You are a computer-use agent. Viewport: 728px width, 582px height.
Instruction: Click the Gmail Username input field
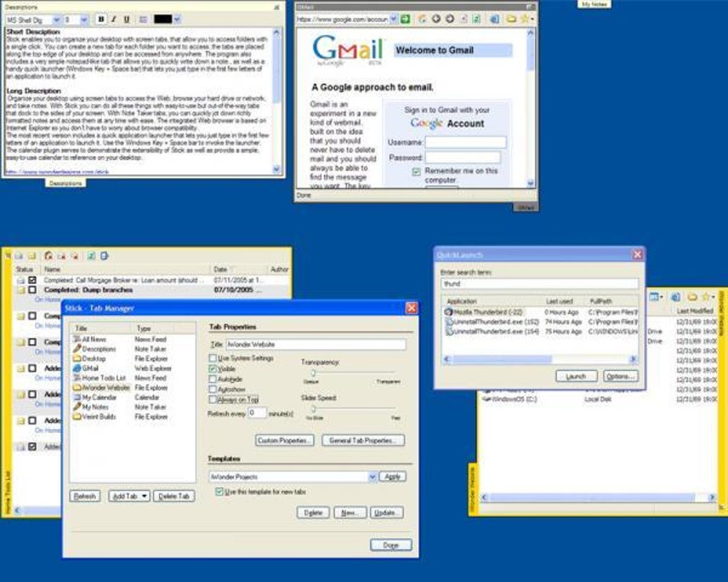465,142
